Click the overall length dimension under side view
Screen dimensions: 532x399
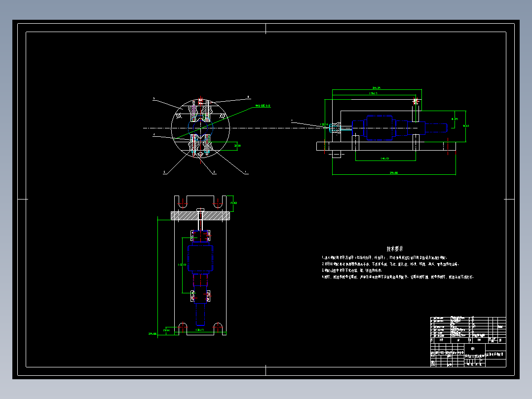pyautogui.click(x=394, y=173)
